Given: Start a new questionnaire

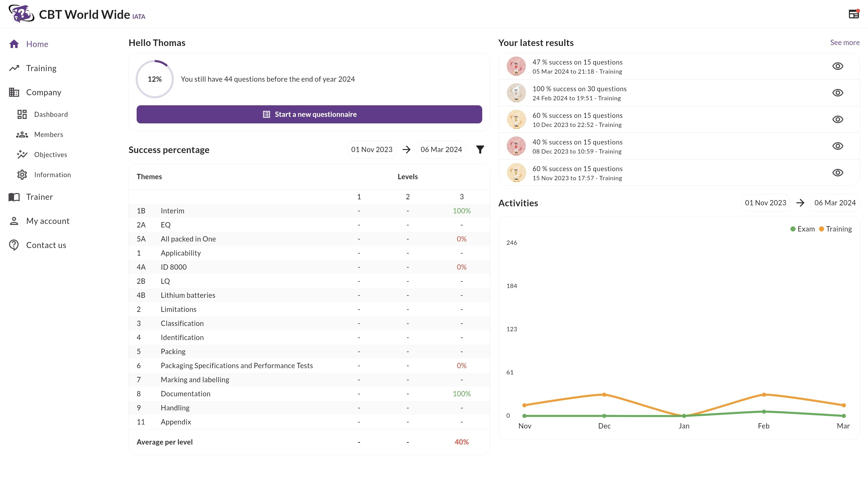Looking at the screenshot, I should [x=309, y=114].
